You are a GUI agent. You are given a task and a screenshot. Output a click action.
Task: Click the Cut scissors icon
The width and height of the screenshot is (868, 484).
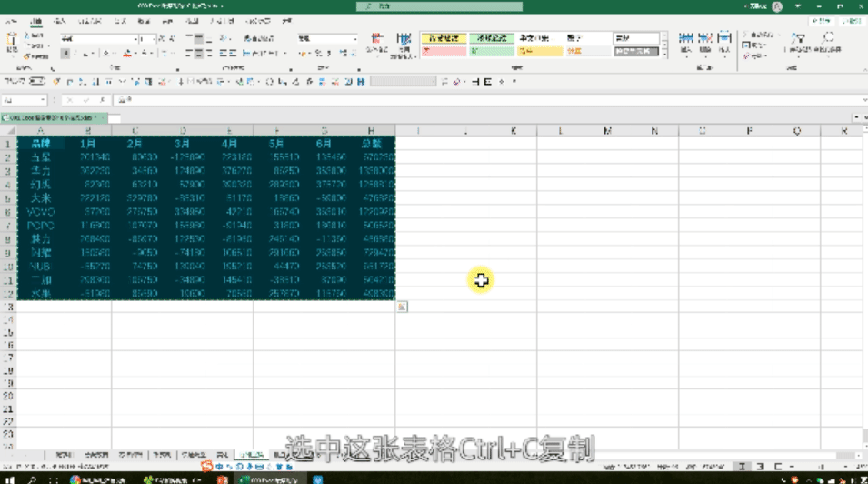(x=26, y=35)
